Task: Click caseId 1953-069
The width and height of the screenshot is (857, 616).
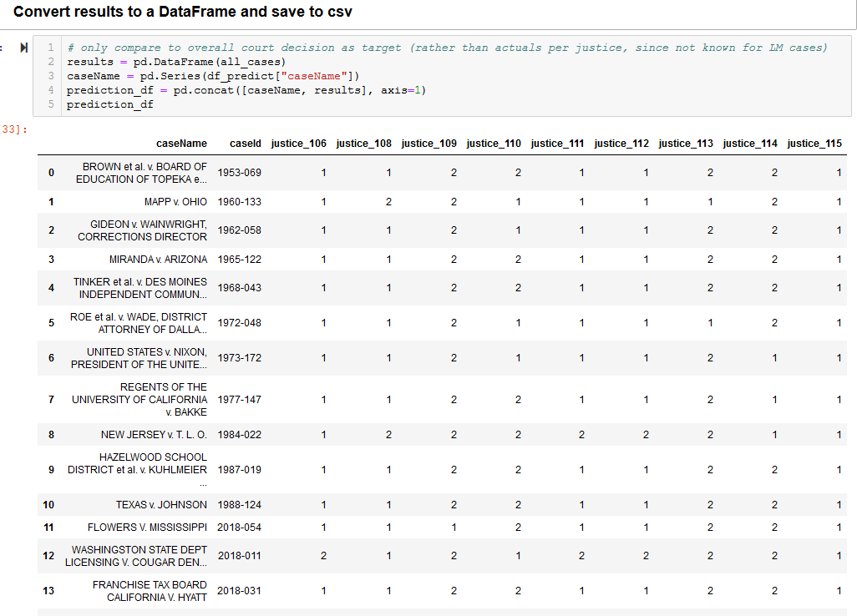Action: (x=240, y=173)
